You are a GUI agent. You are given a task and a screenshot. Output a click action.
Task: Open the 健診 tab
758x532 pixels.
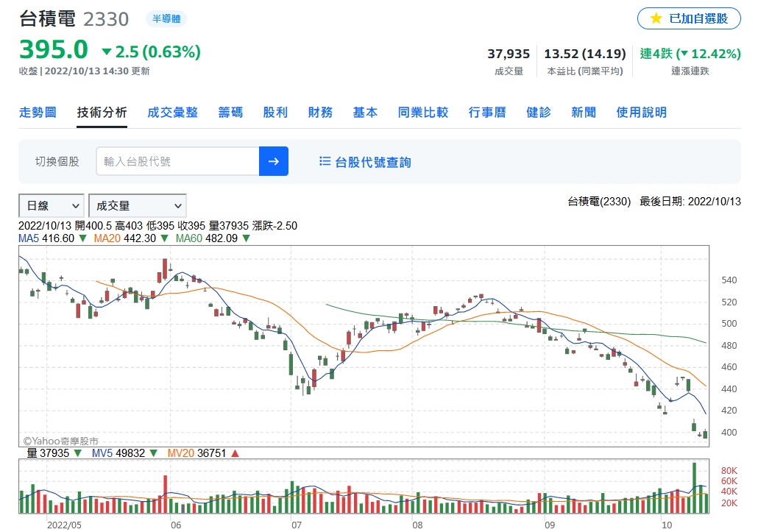tap(539, 113)
